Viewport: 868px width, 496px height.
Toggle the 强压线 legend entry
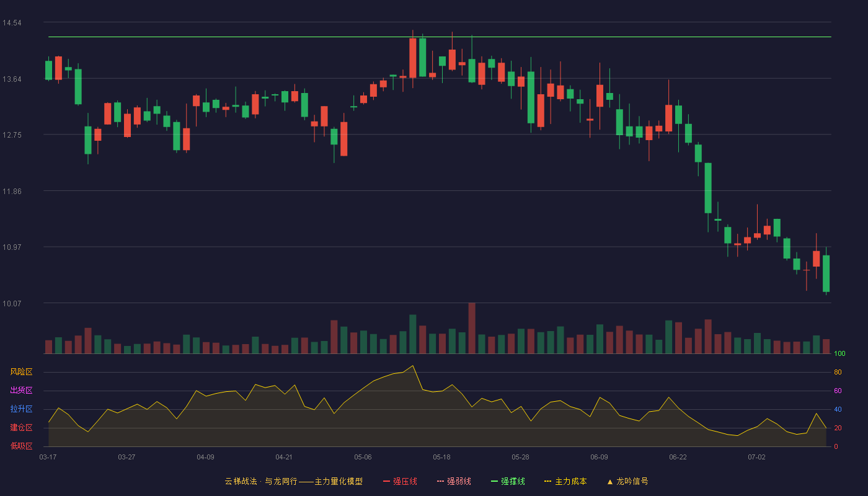pyautogui.click(x=400, y=481)
